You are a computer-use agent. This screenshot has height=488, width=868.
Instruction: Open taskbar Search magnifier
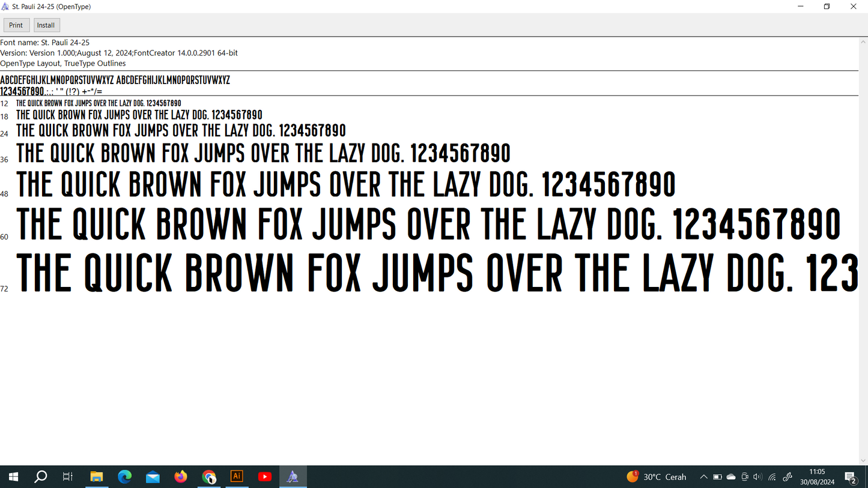[41, 477]
